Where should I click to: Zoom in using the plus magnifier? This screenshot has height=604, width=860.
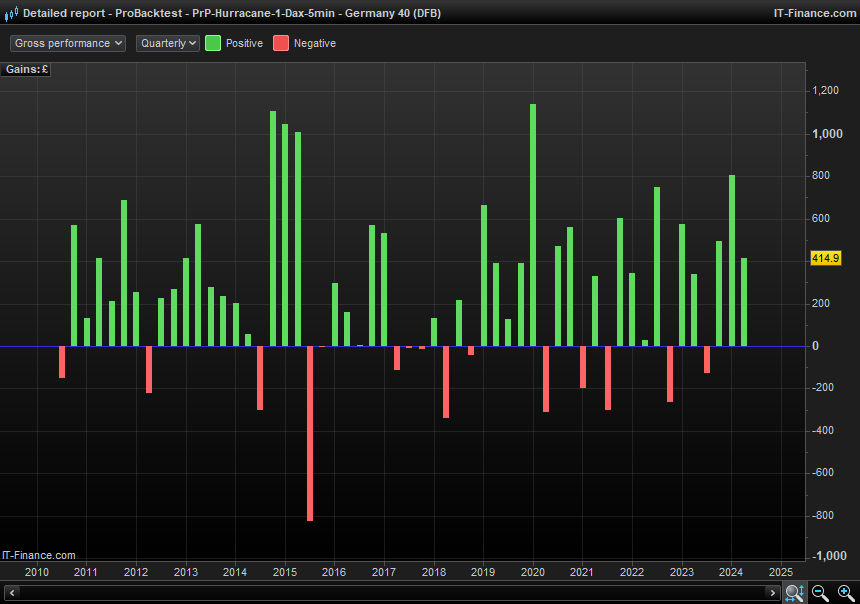pos(846,593)
